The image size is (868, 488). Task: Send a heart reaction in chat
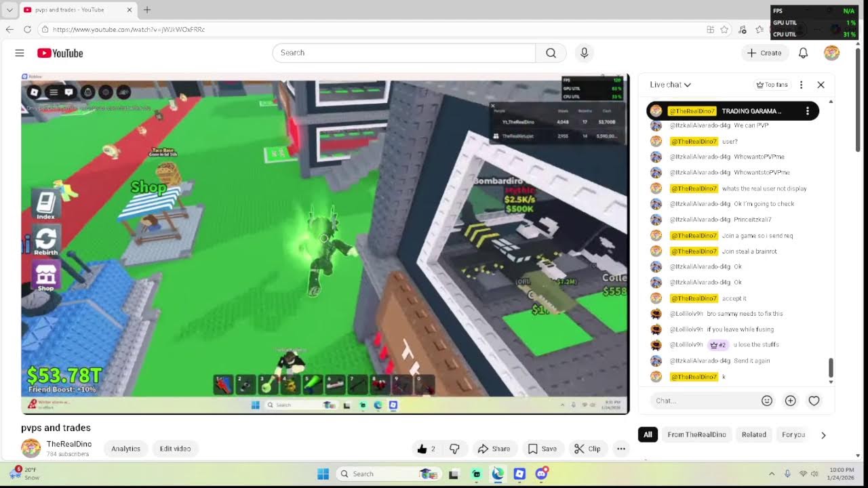click(814, 401)
